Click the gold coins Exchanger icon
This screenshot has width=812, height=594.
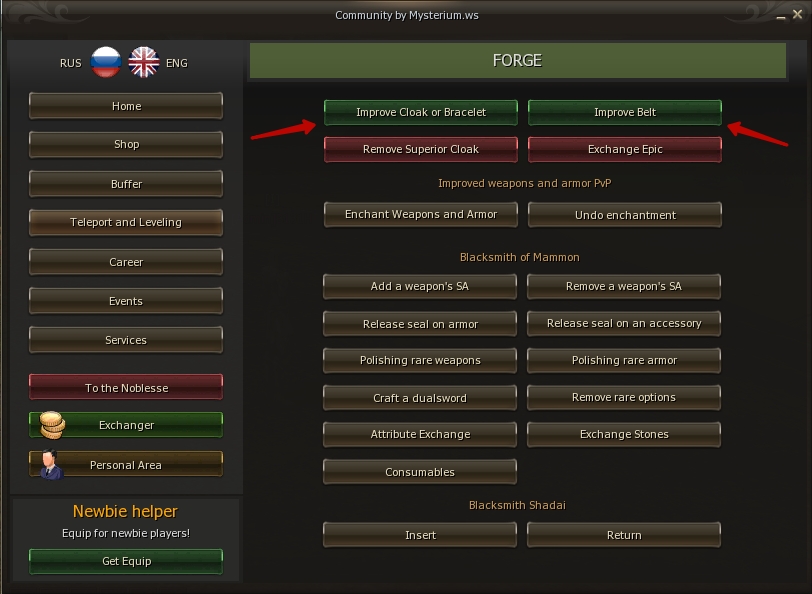[52, 425]
